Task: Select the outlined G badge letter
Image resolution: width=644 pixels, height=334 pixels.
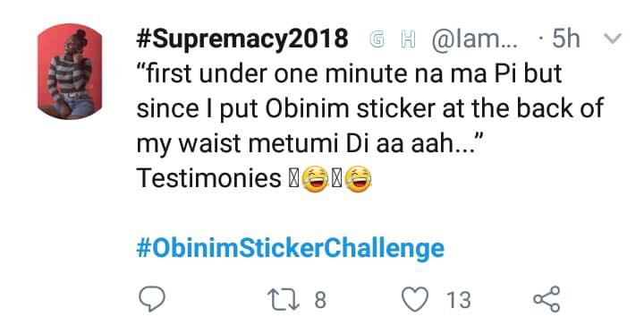Action: [377, 39]
